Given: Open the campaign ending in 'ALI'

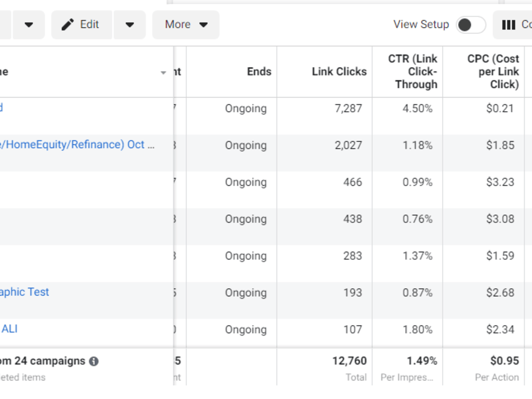Looking at the screenshot, I should (x=9, y=329).
